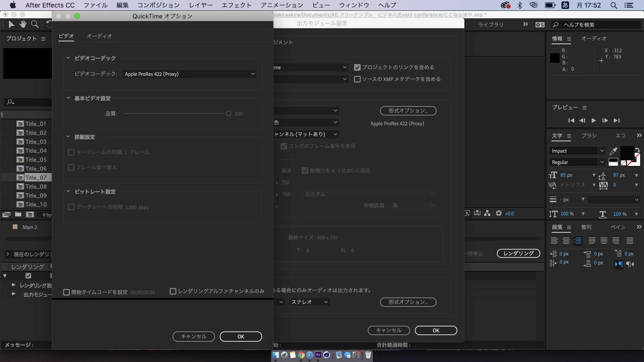Jump to first frame in Preview panel

(571, 121)
